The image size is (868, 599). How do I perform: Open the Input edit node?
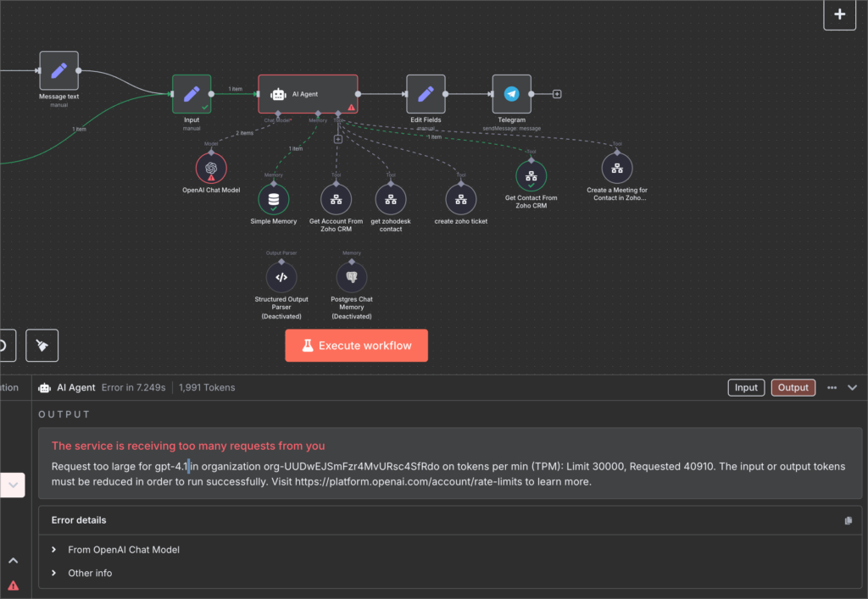coord(192,94)
